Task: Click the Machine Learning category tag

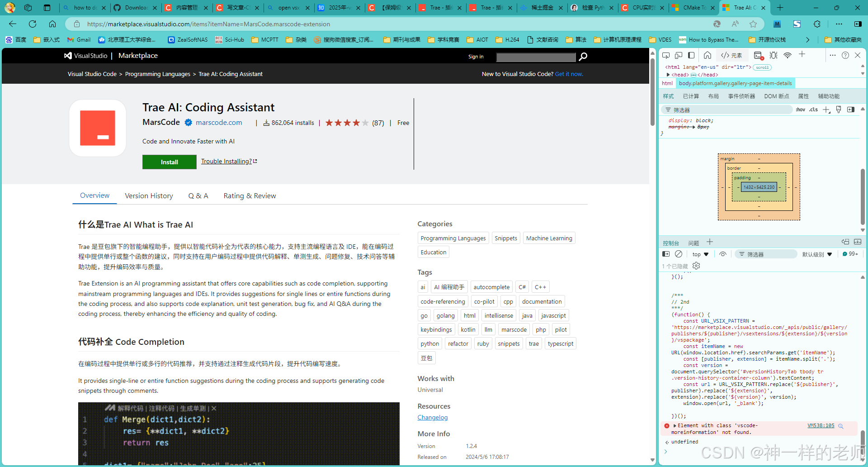Action: (x=549, y=238)
